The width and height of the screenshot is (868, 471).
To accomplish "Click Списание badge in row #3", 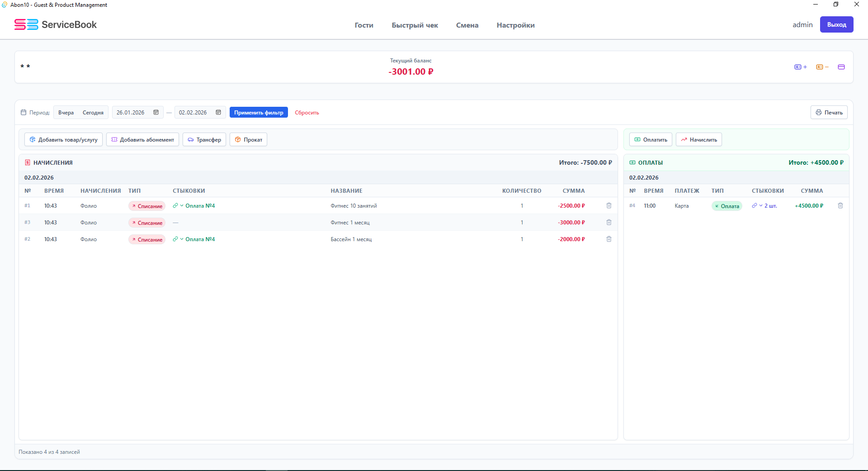I will [x=147, y=223].
